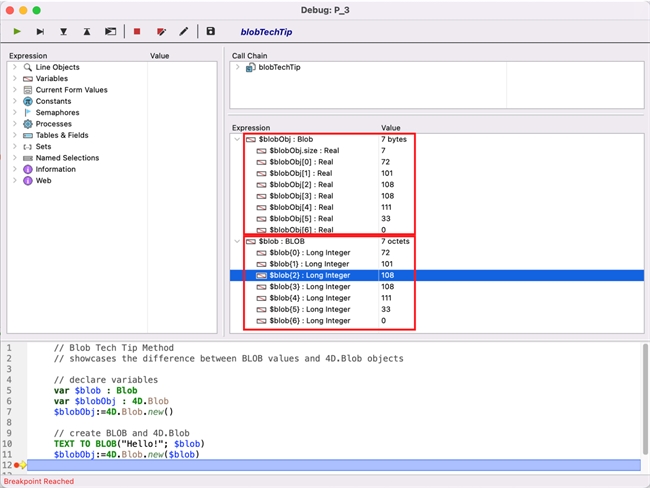Collapse the $blob : BLOB expression
Screen dimensions: 650x489
[237, 242]
